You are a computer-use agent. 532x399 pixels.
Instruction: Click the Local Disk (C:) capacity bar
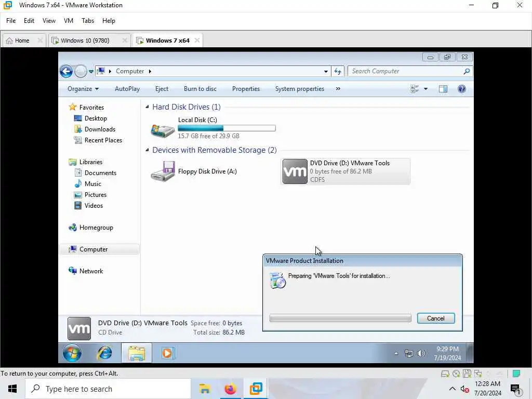(227, 128)
